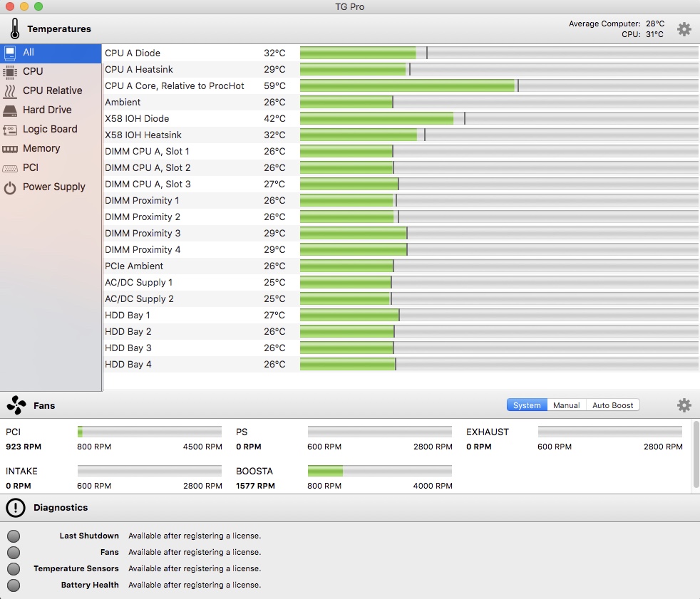Open fan settings gear icon
The height and width of the screenshot is (599, 700).
[684, 405]
